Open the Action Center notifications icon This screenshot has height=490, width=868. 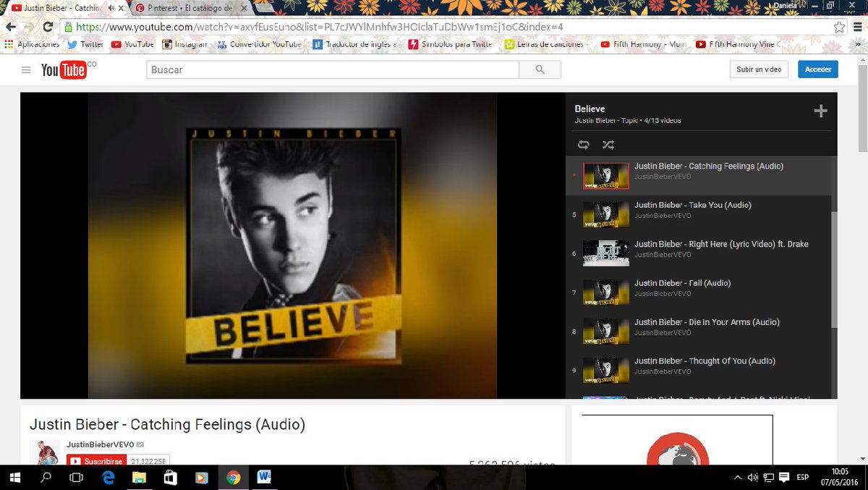[784, 478]
